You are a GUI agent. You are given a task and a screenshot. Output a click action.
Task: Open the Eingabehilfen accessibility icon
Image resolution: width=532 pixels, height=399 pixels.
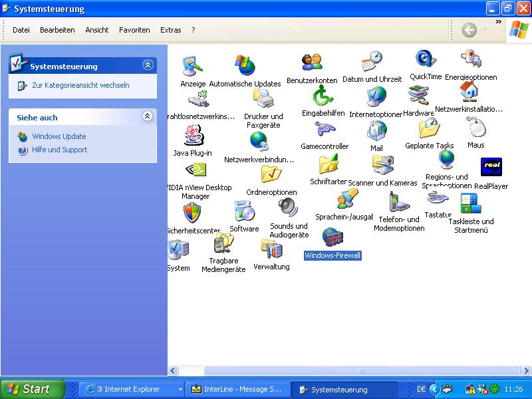[323, 97]
